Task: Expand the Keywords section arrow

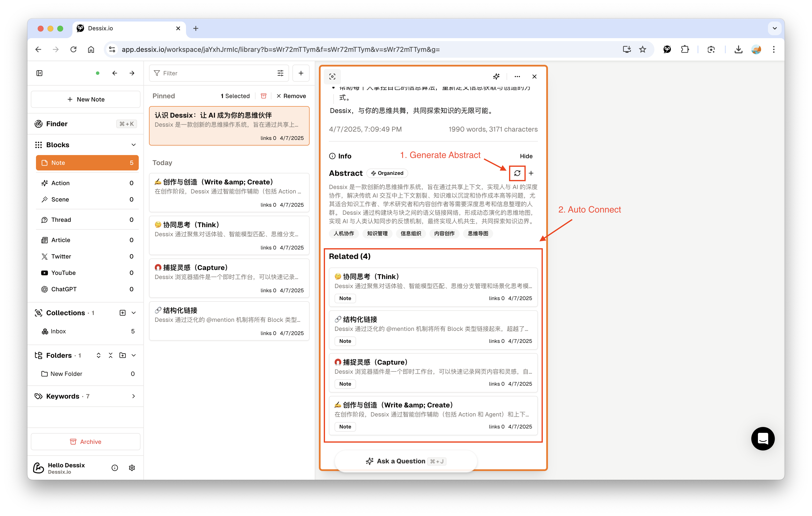Action: (134, 396)
